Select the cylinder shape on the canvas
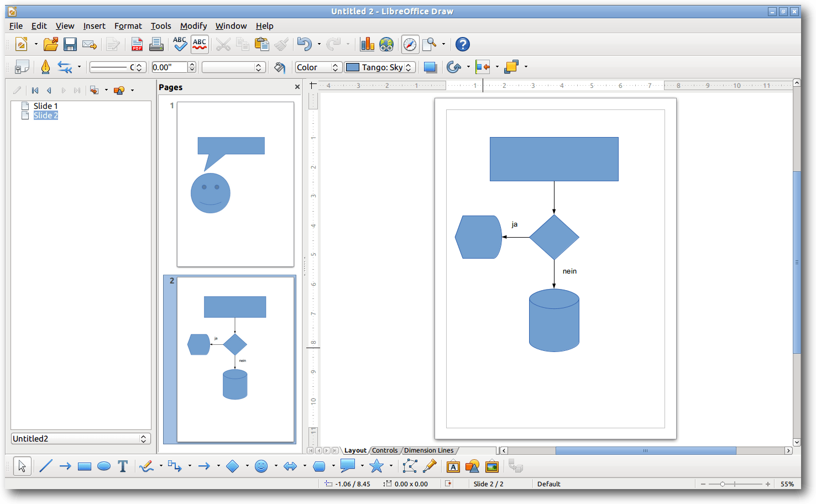The width and height of the screenshot is (816, 504). click(554, 320)
